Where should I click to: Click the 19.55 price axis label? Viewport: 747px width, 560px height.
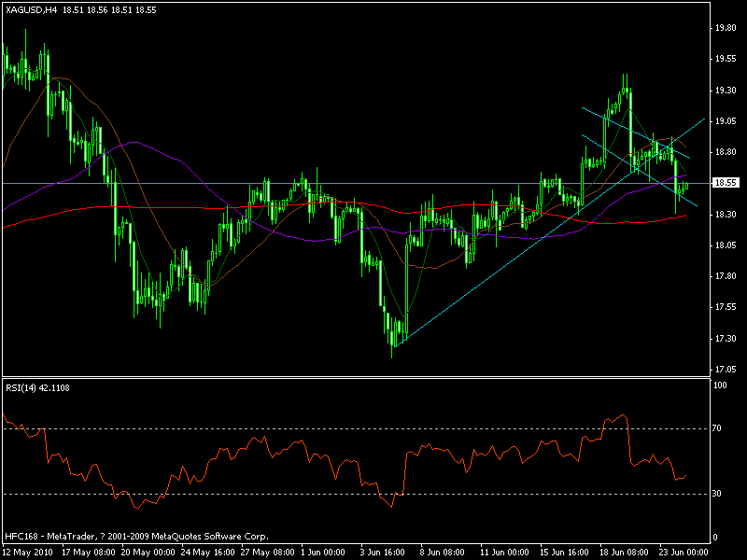point(726,59)
